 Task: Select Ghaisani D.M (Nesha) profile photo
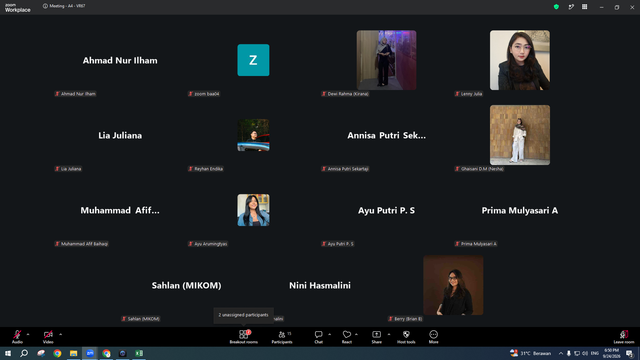tap(520, 135)
